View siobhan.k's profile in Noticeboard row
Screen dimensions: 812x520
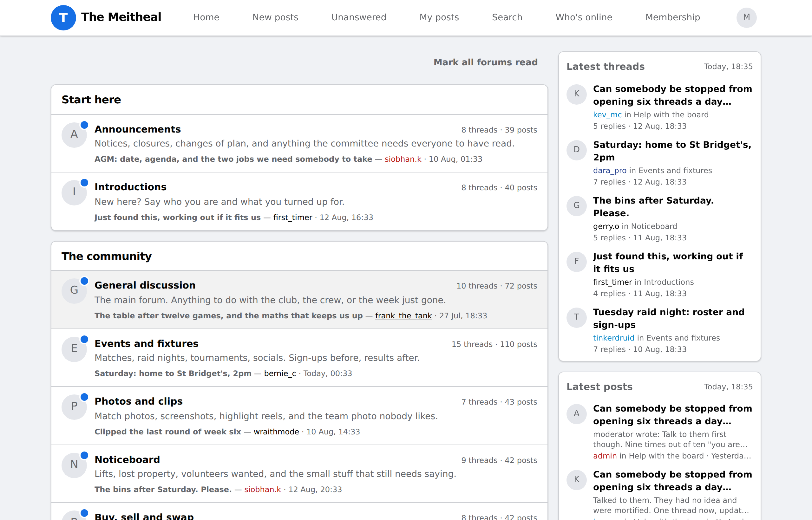(263, 490)
